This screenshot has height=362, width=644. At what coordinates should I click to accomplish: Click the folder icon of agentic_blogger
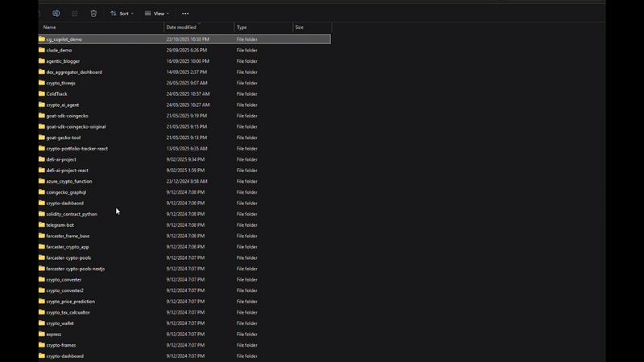tap(42, 61)
